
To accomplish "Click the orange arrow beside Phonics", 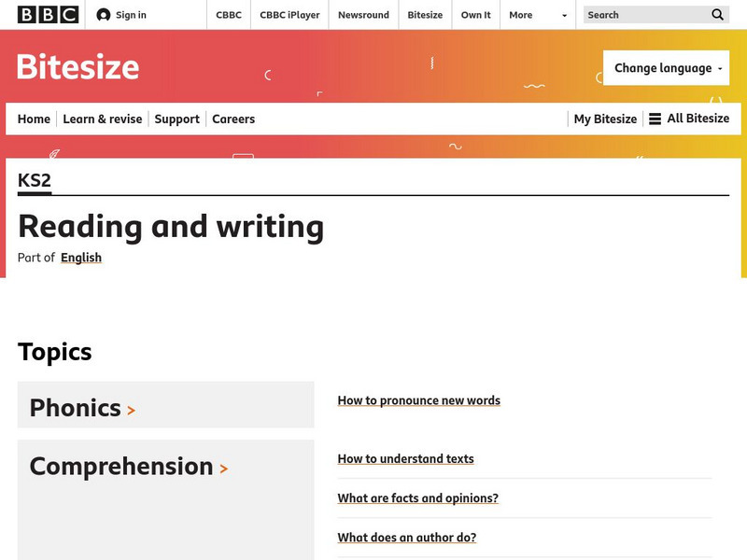I will [x=132, y=410].
